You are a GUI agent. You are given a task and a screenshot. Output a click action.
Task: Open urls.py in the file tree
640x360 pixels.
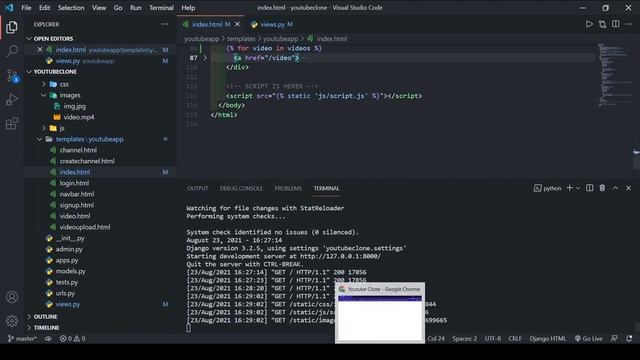[65, 293]
